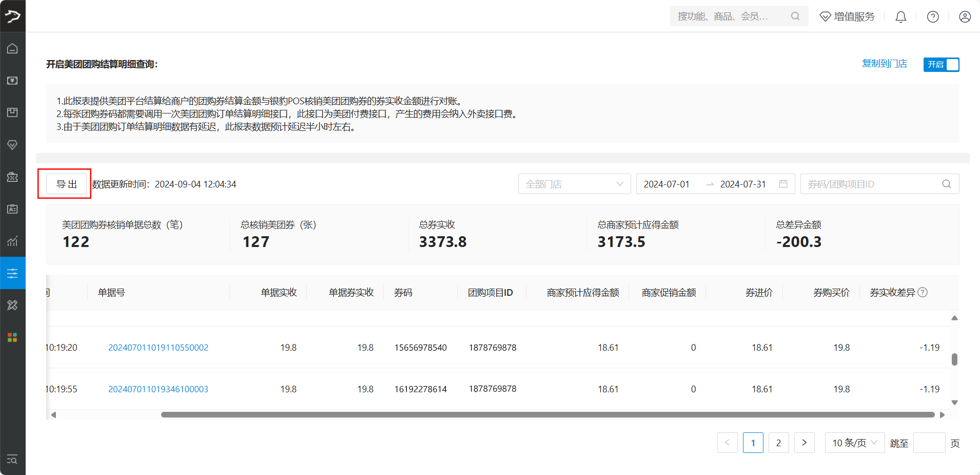Go to page 2 of results
Viewport: 980px width, 475px height.
click(778, 443)
